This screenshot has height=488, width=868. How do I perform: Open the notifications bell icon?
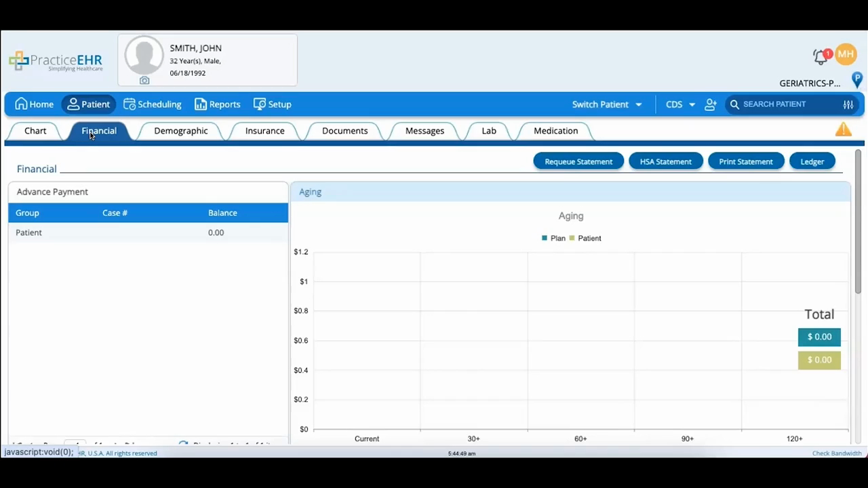(x=821, y=57)
